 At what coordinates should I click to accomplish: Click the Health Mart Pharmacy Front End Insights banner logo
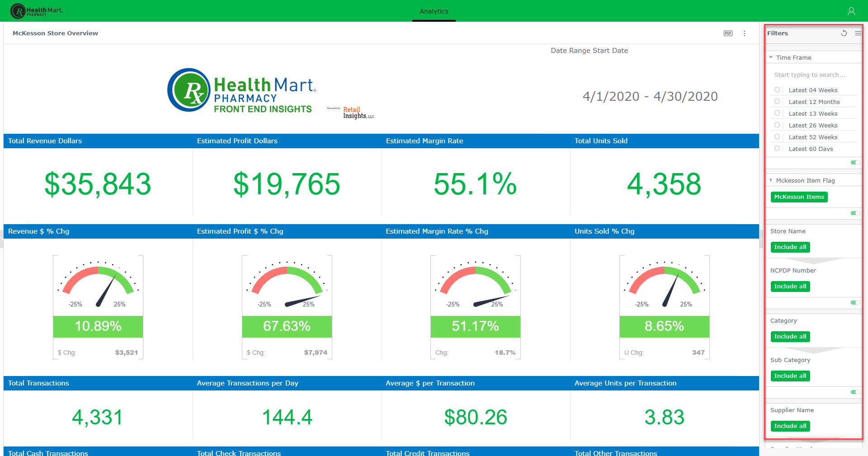242,90
